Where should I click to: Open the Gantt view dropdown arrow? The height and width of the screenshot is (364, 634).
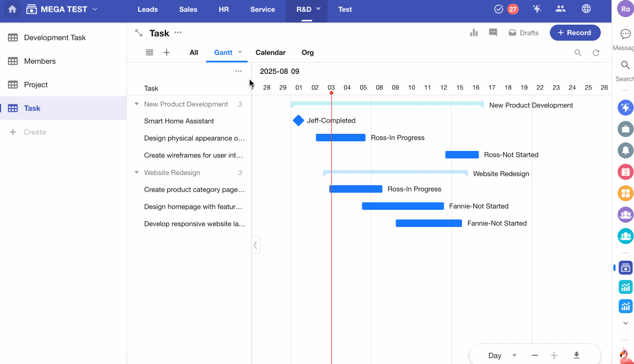tap(240, 52)
